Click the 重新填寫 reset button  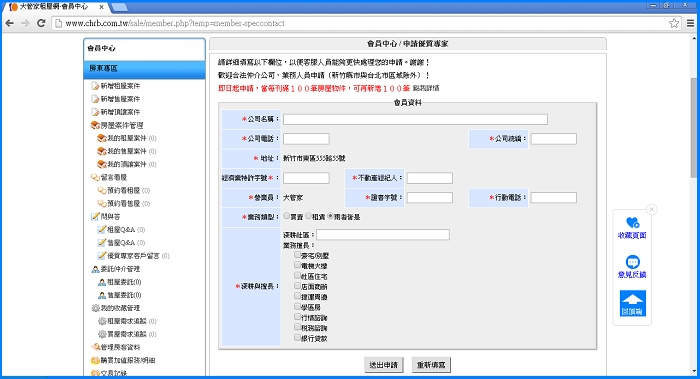click(x=431, y=365)
